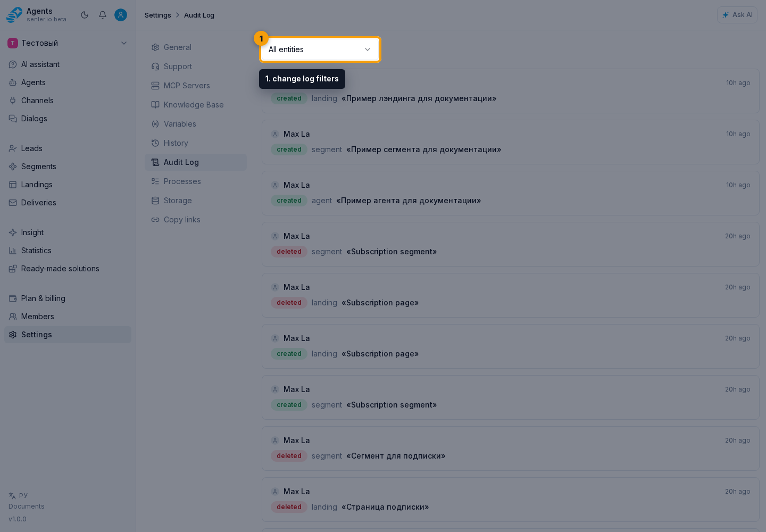Open AI assistant in sidebar
Image resolution: width=766 pixels, height=532 pixels.
[x=68, y=64]
